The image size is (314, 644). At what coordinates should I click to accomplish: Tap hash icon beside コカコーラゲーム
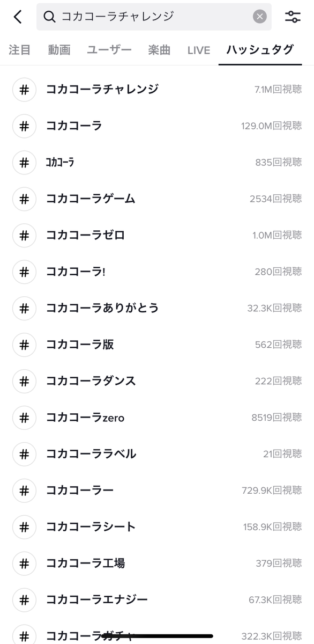pos(24,199)
